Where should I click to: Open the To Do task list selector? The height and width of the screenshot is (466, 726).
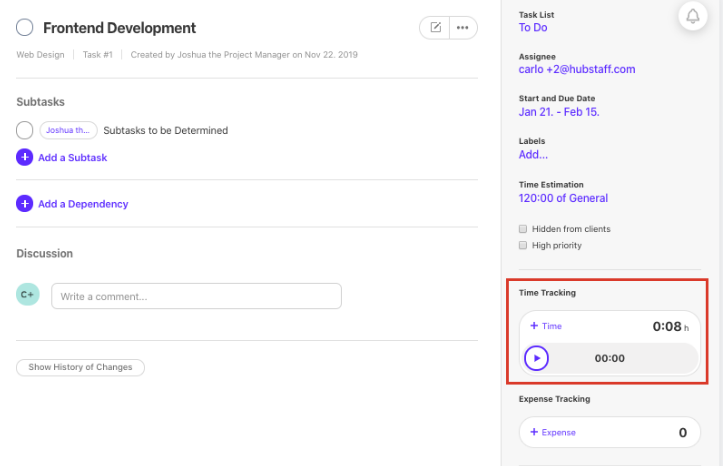click(533, 28)
